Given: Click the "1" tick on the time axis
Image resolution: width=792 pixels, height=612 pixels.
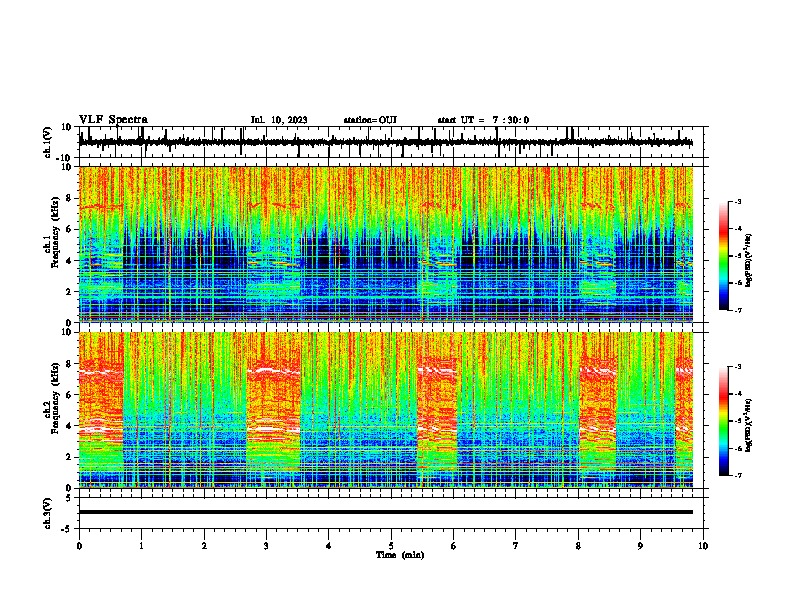Looking at the screenshot, I should pos(141,546).
